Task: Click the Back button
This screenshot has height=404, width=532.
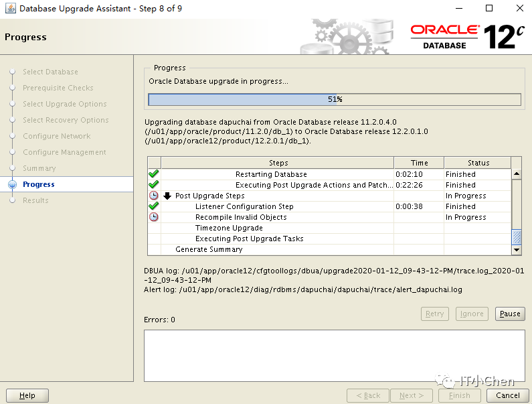Action: [x=368, y=395]
